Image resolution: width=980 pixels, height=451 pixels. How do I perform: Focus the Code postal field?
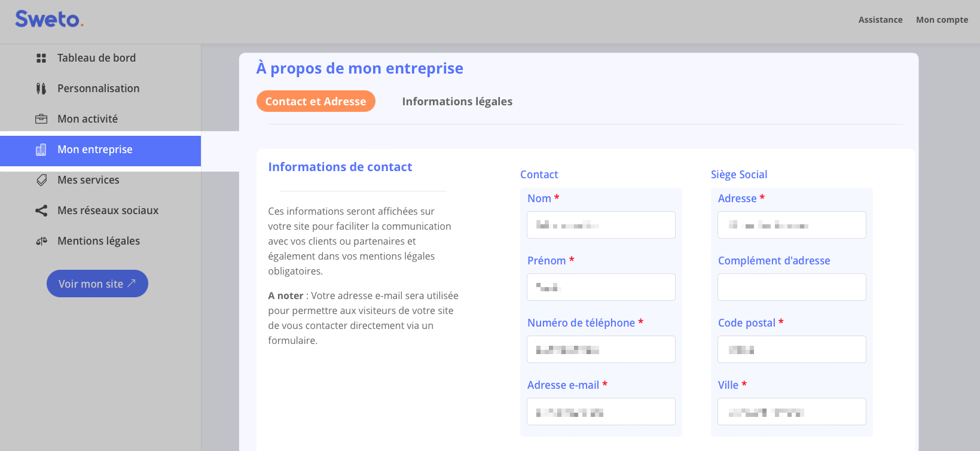tap(792, 349)
